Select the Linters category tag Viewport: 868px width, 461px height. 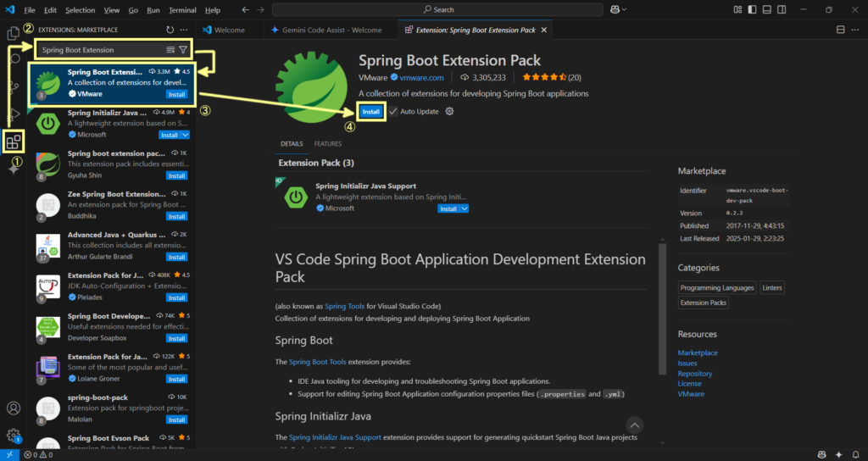[x=771, y=288]
